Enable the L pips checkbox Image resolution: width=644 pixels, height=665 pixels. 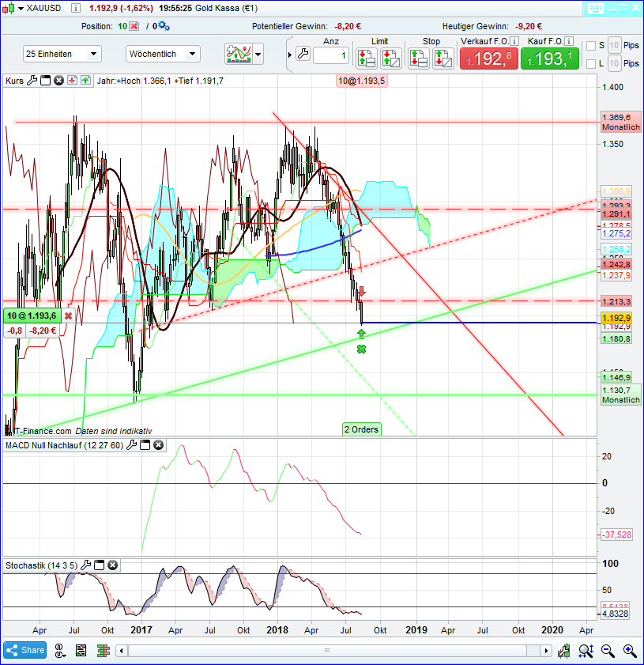[x=591, y=63]
